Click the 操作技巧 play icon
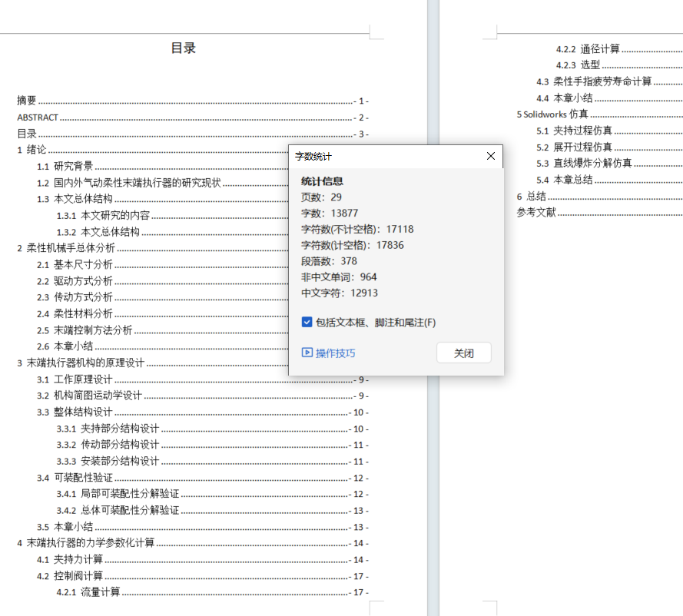 (307, 353)
